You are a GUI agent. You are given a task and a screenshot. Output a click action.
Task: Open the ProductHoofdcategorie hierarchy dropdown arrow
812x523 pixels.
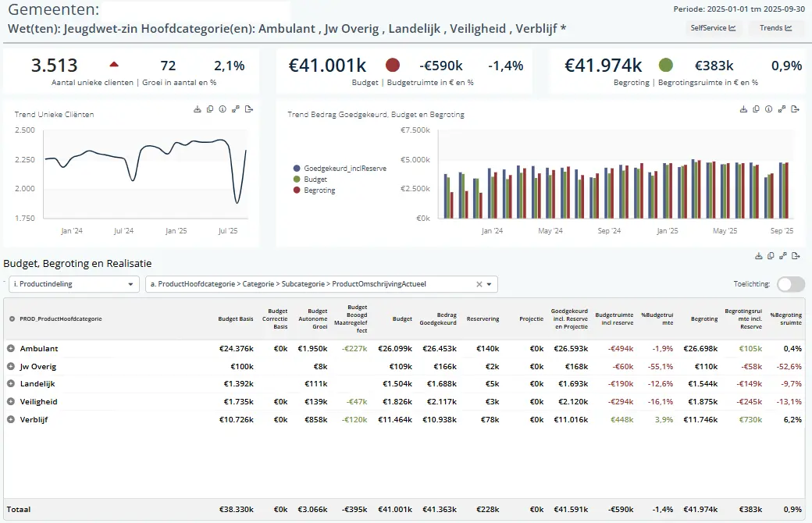(490, 285)
